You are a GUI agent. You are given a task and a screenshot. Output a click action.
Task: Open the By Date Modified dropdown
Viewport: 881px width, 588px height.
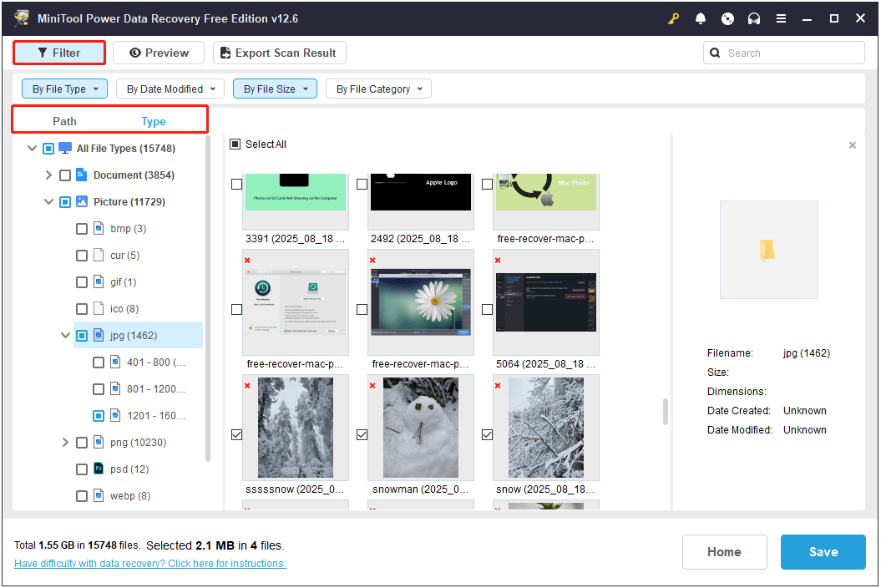[x=170, y=88]
